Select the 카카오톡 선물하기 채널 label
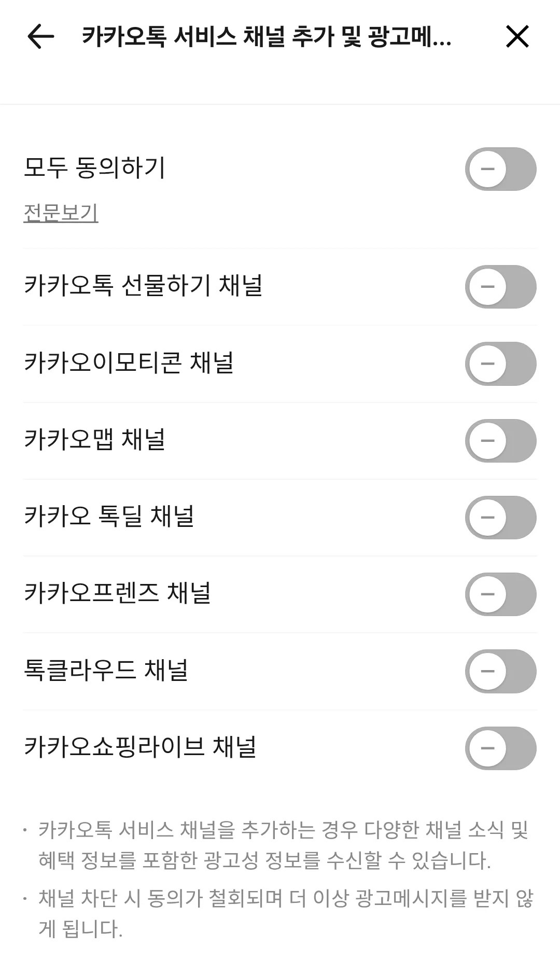The image size is (560, 961). tap(143, 286)
